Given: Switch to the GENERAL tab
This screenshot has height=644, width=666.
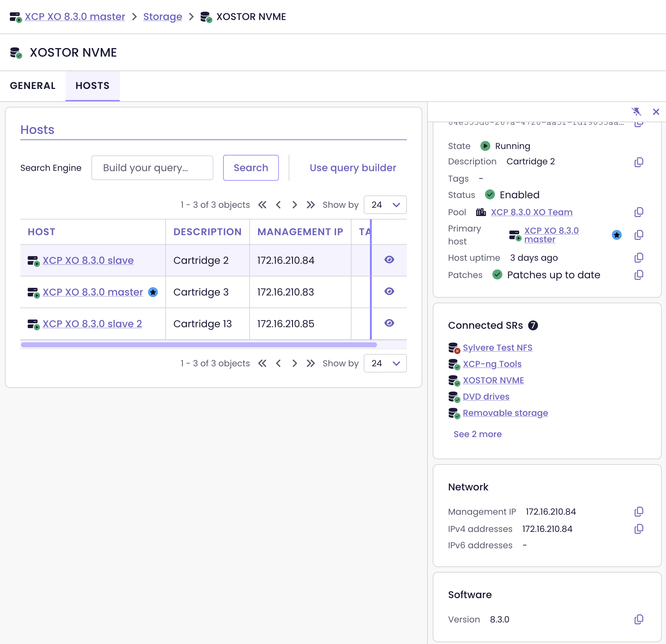Looking at the screenshot, I should 33,86.
